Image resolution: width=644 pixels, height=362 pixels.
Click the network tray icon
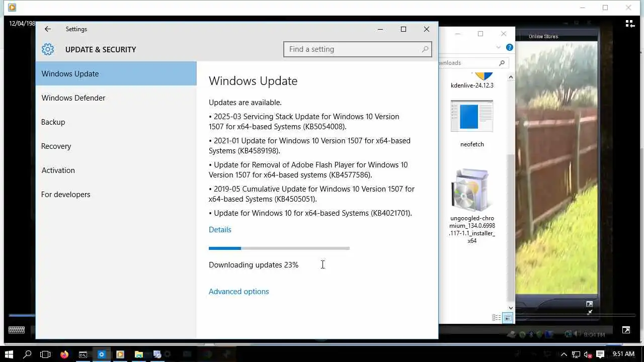[x=576, y=354]
